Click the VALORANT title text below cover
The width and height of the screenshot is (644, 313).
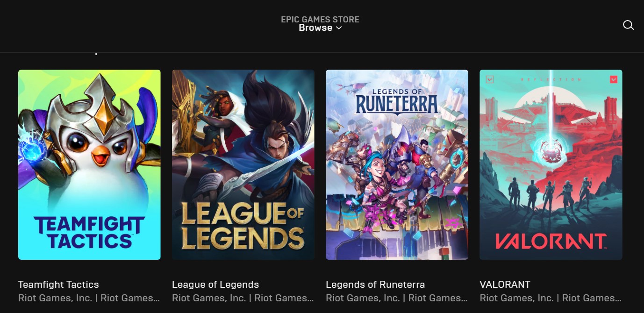pos(505,285)
